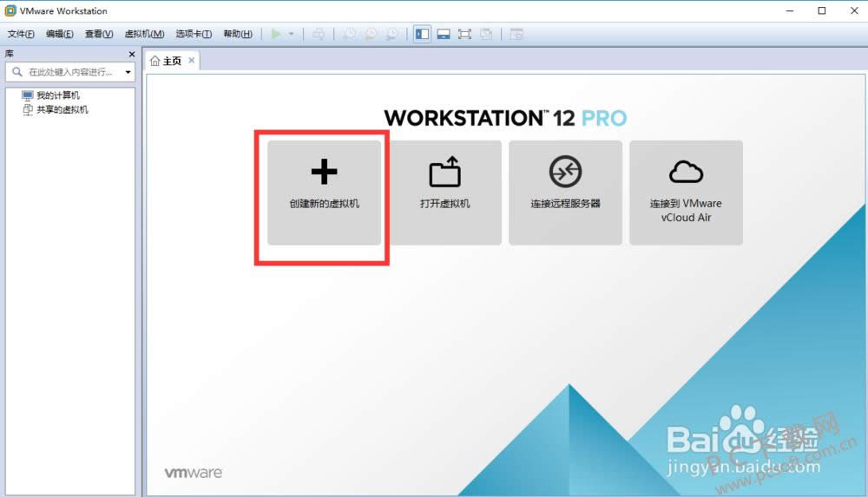Open the 文件(F) menu
The image size is (868, 497).
click(21, 34)
